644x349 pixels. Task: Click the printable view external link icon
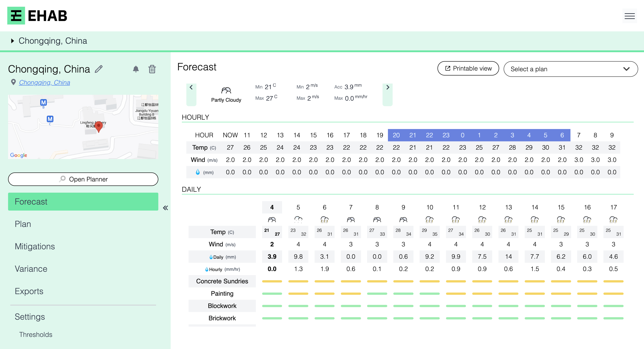447,68
